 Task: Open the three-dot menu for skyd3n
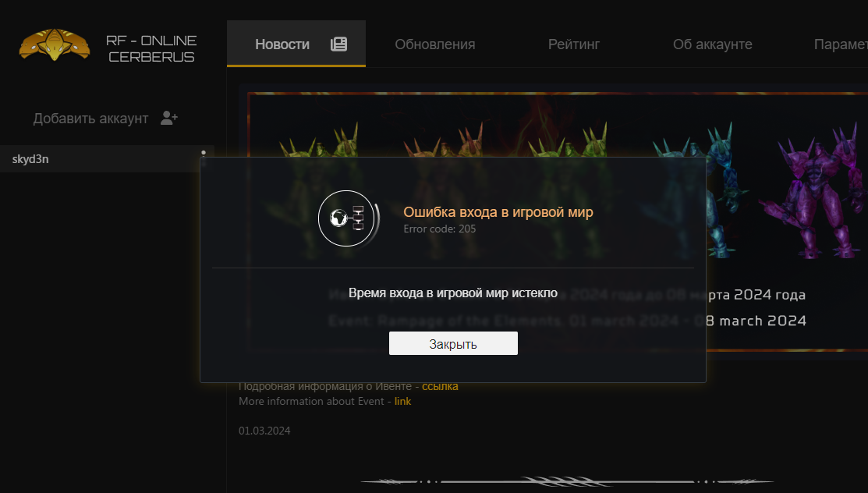204,158
